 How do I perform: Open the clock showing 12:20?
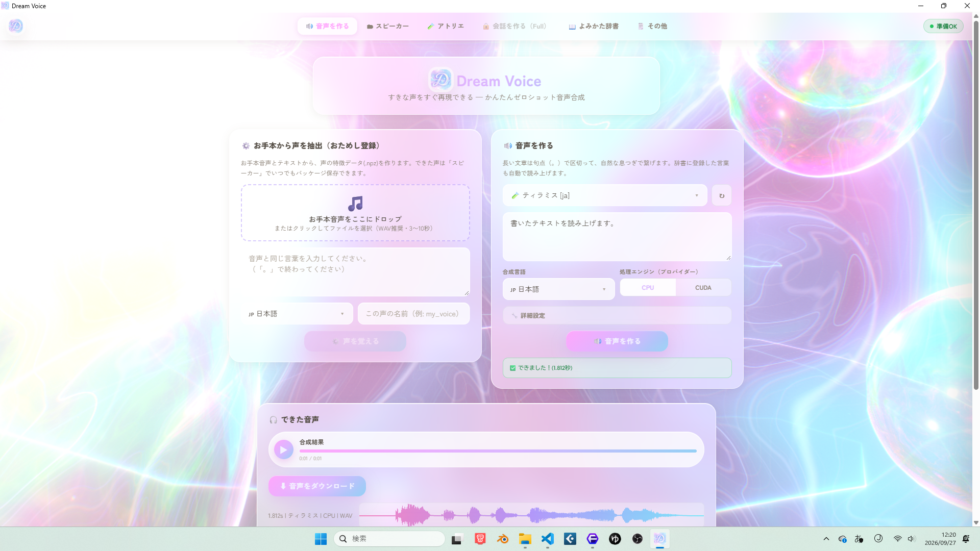coord(940,539)
